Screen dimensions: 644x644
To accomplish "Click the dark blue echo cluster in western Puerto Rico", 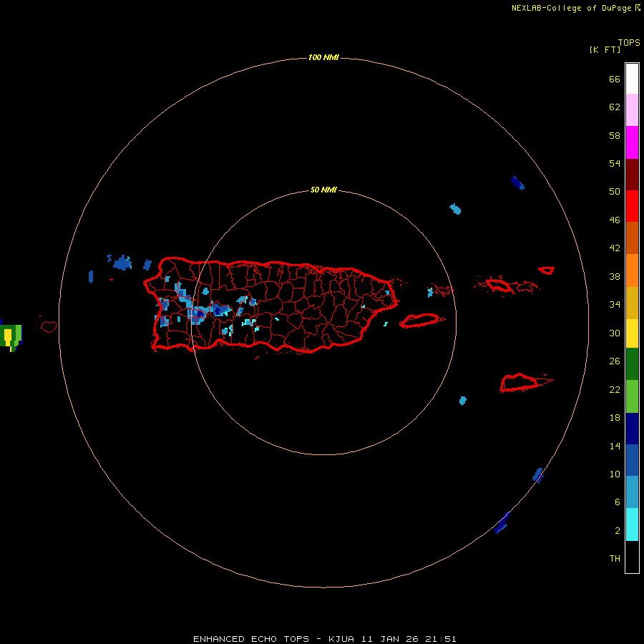I will pyautogui.click(x=210, y=311).
